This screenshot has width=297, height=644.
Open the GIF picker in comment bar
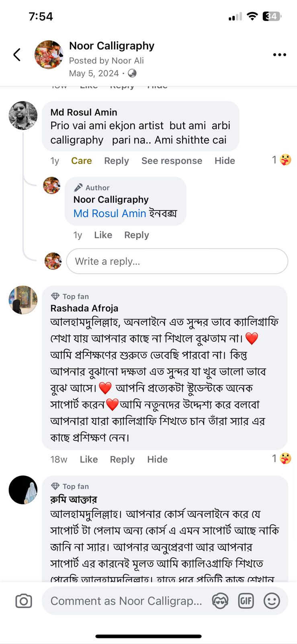coord(246,601)
